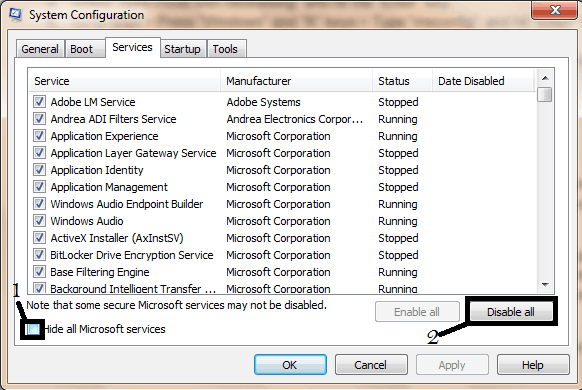Select the Application Identity row name

[x=97, y=170]
